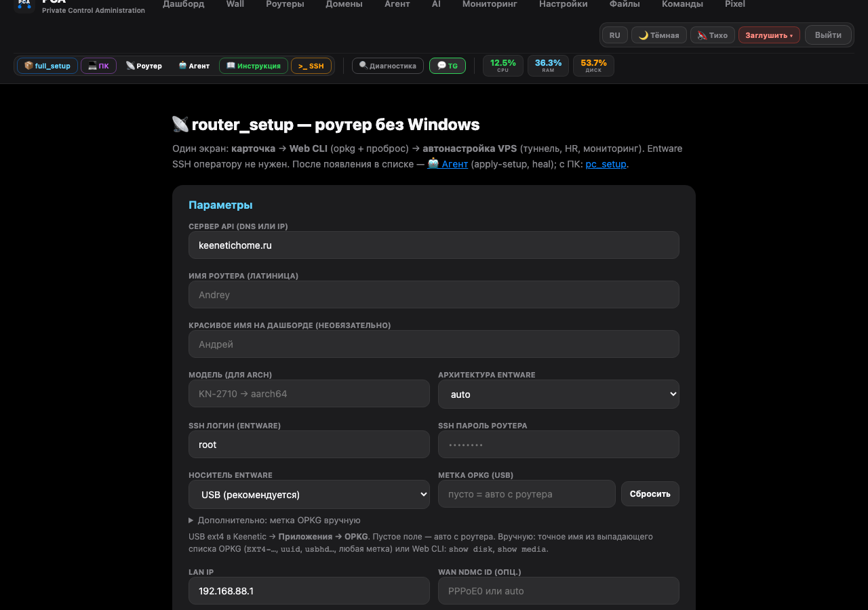Open the Агент top menu item
Screen dimensions: 868x610
pos(397,4)
